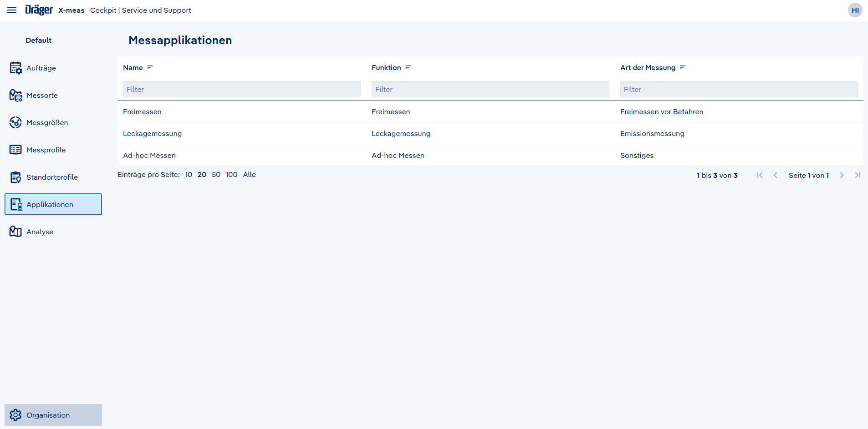Sort table by Name column
The width and height of the screenshot is (868, 429).
[150, 67]
